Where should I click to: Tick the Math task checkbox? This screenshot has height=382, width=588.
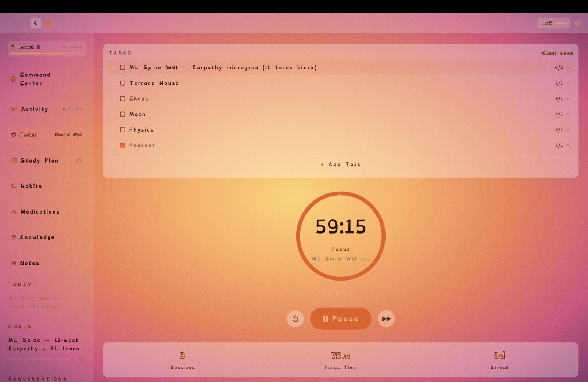tap(122, 114)
